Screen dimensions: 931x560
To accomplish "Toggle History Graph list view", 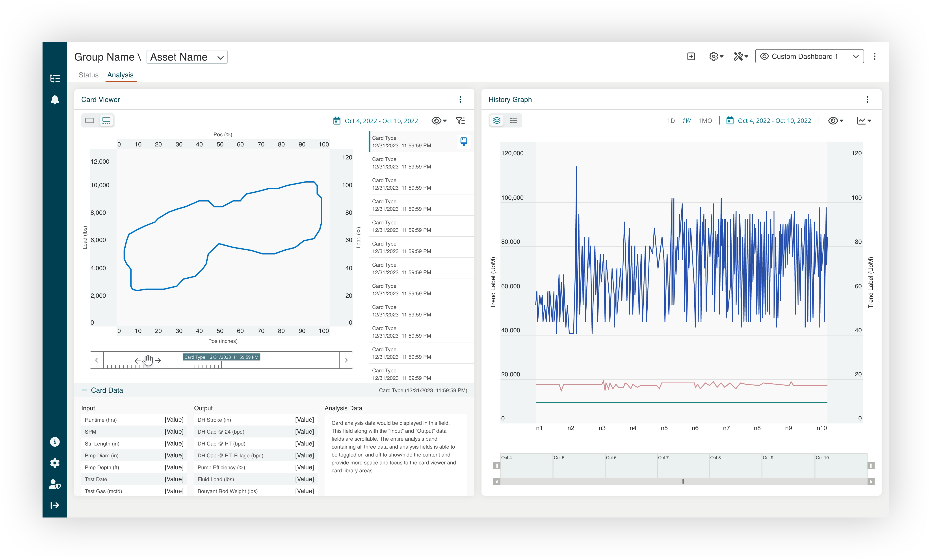I will coord(513,121).
